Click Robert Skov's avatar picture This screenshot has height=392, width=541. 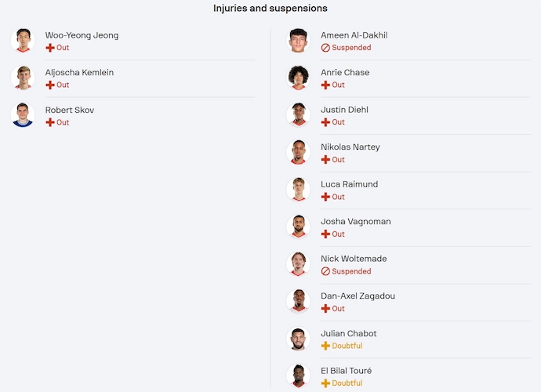tap(23, 115)
